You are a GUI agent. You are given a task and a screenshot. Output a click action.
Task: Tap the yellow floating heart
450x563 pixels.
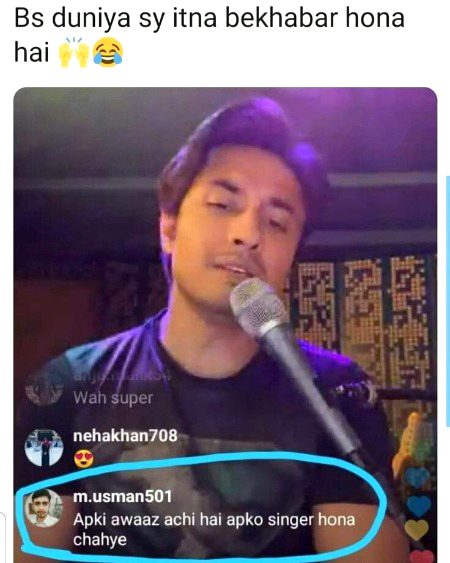(417, 529)
